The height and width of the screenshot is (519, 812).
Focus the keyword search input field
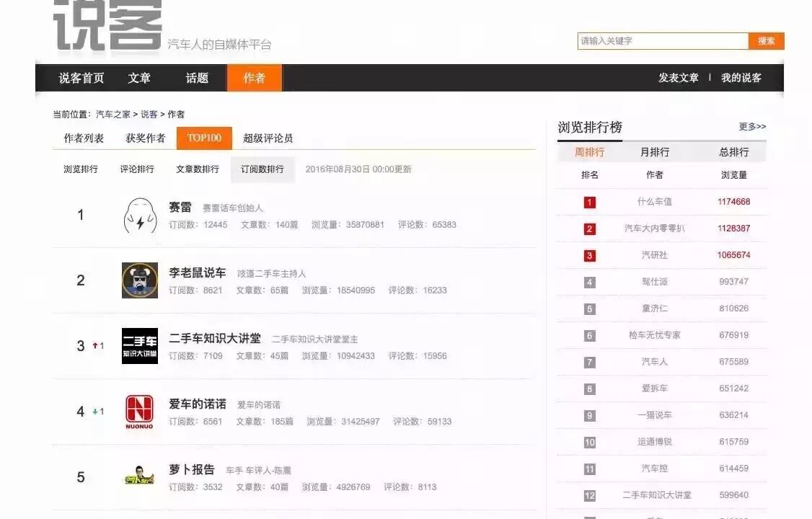[x=663, y=41]
